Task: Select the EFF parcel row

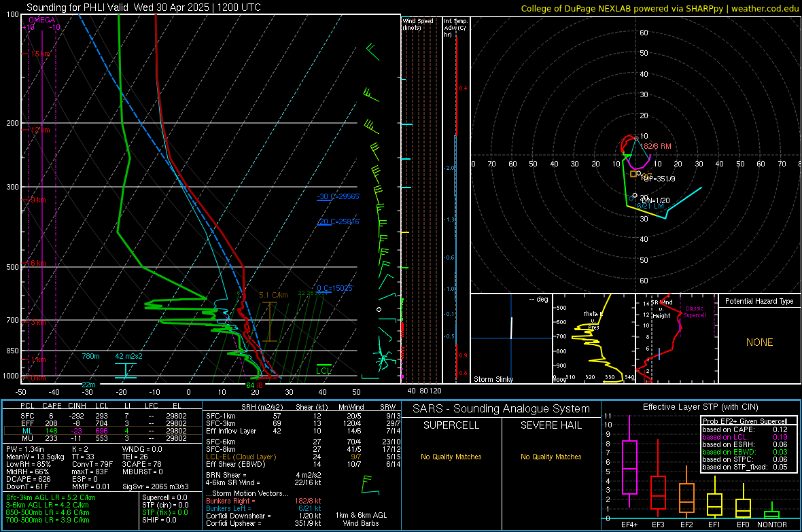Action: pyautogui.click(x=104, y=423)
